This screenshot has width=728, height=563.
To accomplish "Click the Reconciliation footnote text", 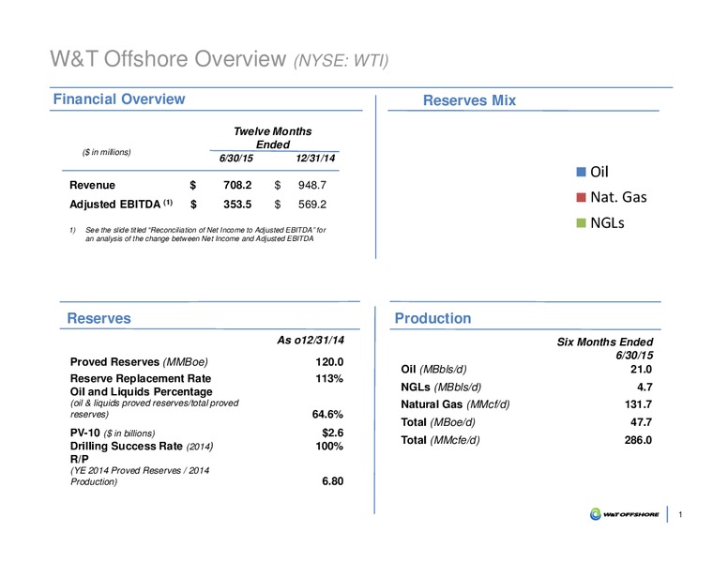I will click(x=205, y=235).
